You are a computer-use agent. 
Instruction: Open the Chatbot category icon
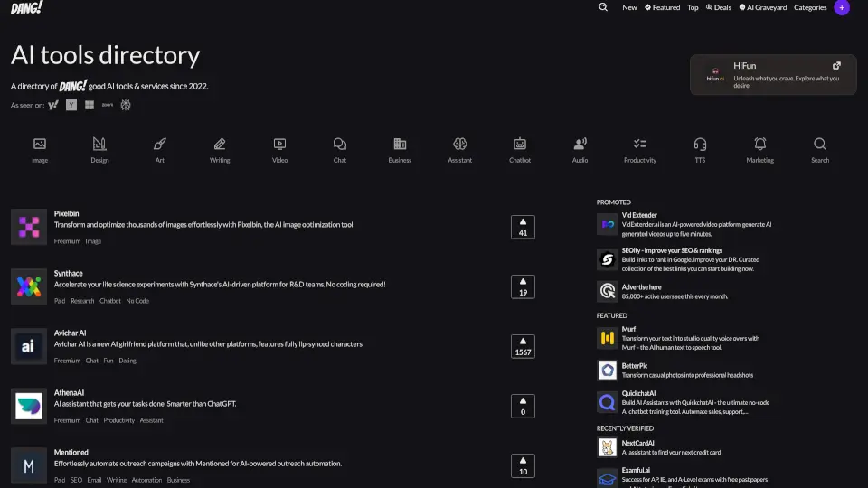(x=520, y=145)
